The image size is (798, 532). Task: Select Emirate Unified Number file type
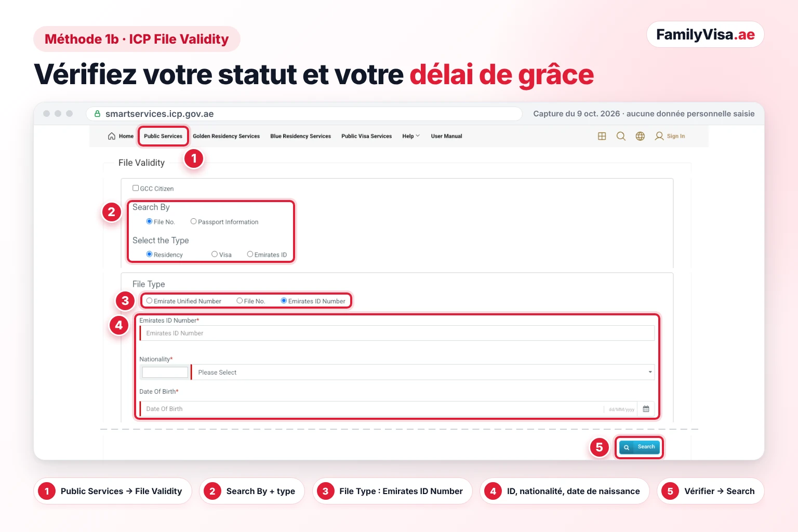tap(149, 301)
